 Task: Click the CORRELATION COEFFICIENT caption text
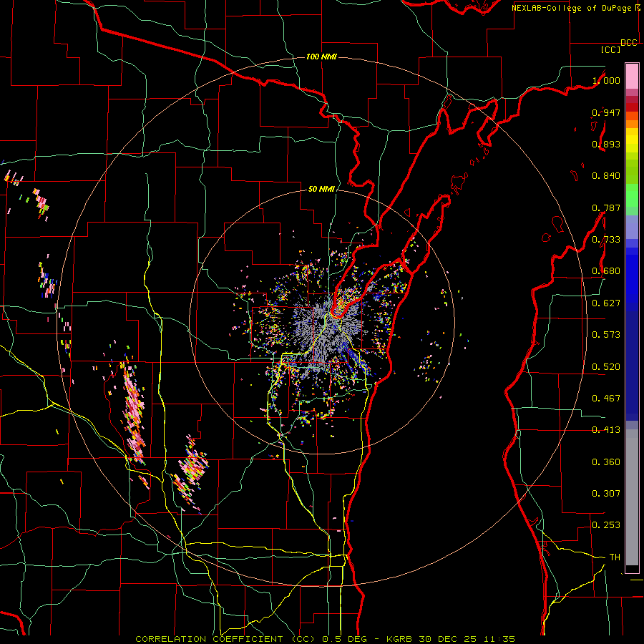point(210,639)
